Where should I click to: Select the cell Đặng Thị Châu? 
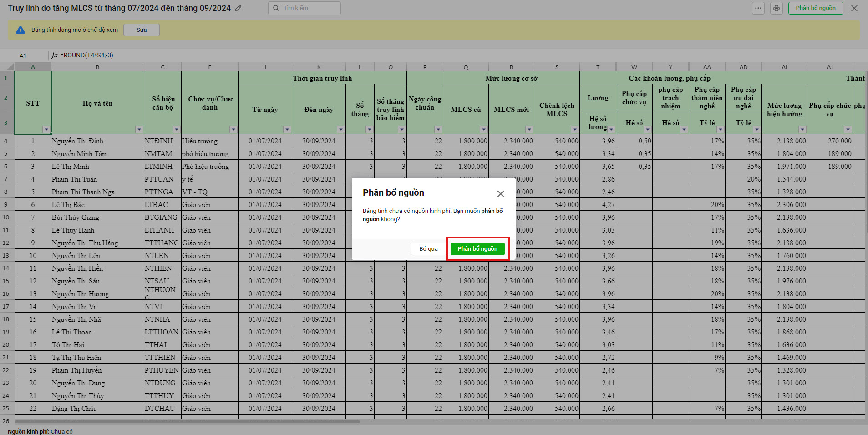tap(97, 409)
